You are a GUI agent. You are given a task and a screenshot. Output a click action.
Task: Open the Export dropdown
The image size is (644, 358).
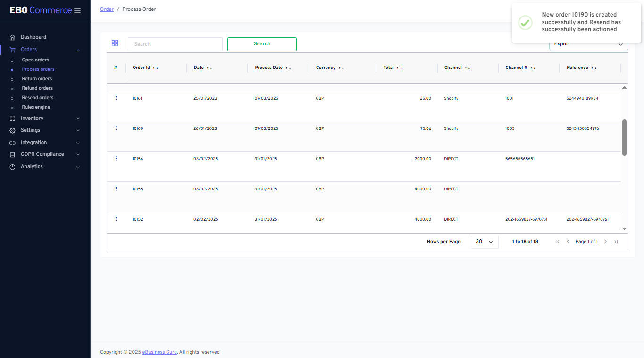(x=588, y=45)
